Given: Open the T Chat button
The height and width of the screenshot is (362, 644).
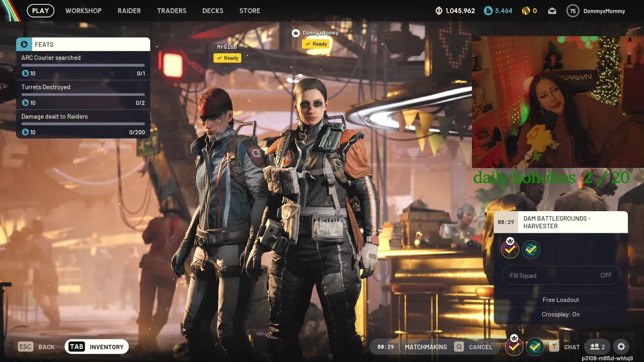Looking at the screenshot, I should (564, 347).
